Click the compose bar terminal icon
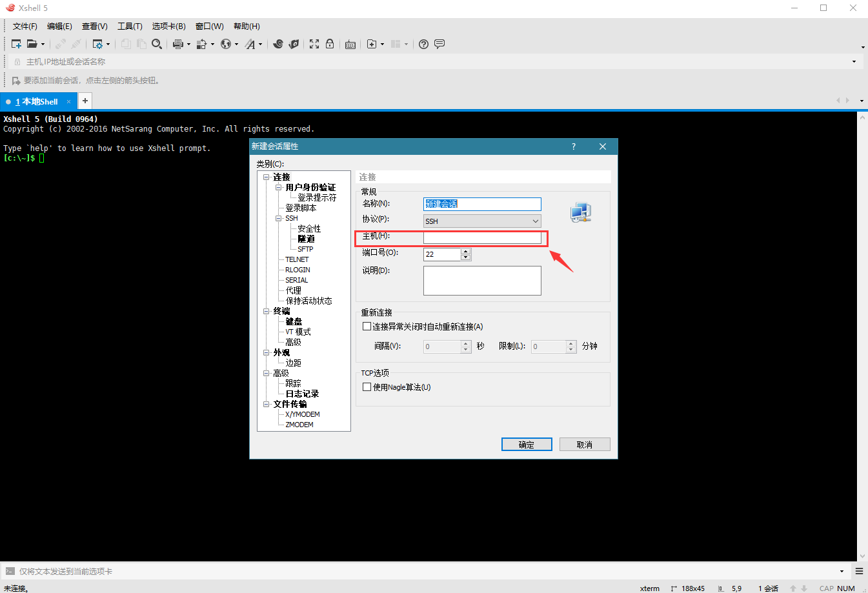Image resolution: width=868 pixels, height=593 pixels. [10, 571]
